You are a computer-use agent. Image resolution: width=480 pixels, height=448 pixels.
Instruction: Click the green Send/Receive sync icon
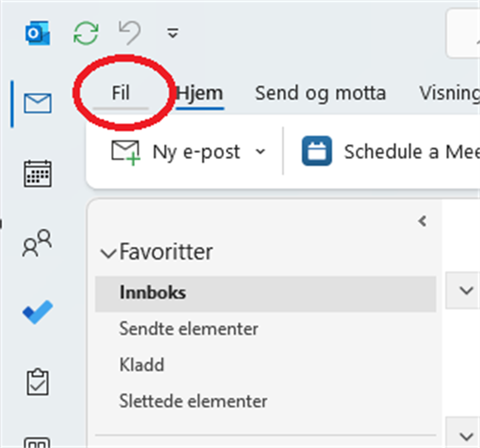coord(86,33)
